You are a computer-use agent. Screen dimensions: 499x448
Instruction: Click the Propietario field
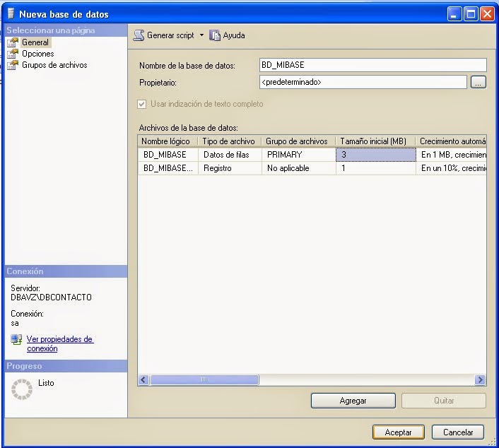(363, 82)
